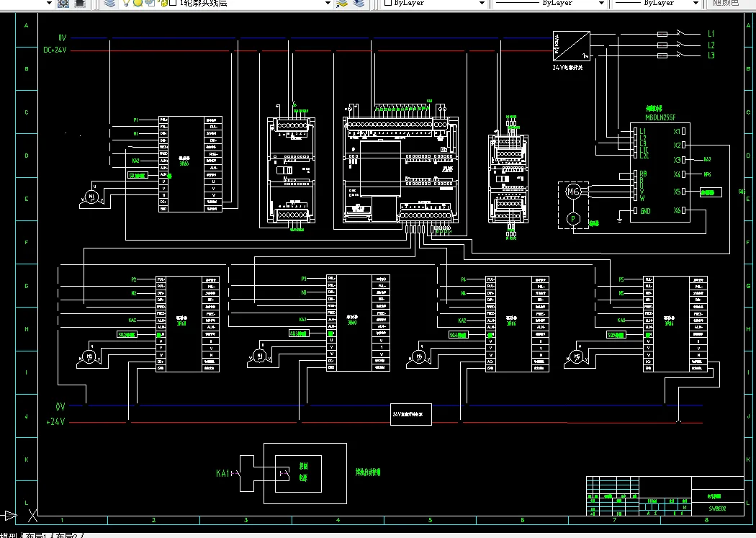Toggle layer lock padlock icon
Viewport: 756px width, 538px height.
coord(163,3)
